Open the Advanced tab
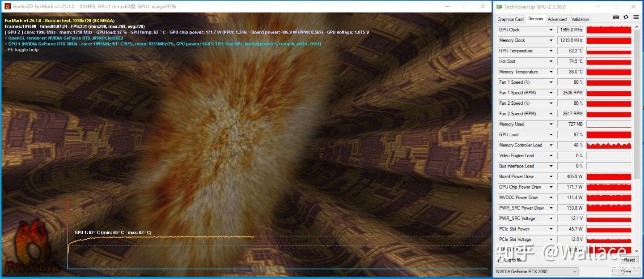The image size is (644, 279). pyautogui.click(x=557, y=19)
